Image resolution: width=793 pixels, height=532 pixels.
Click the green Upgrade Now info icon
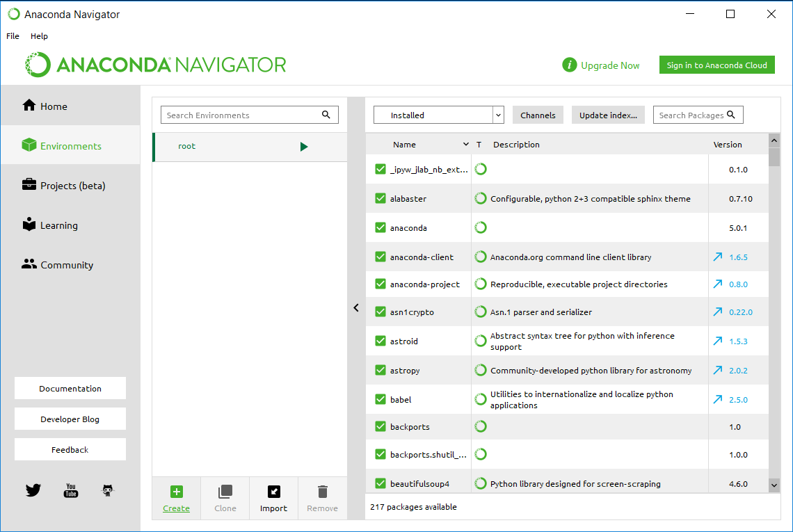point(570,65)
